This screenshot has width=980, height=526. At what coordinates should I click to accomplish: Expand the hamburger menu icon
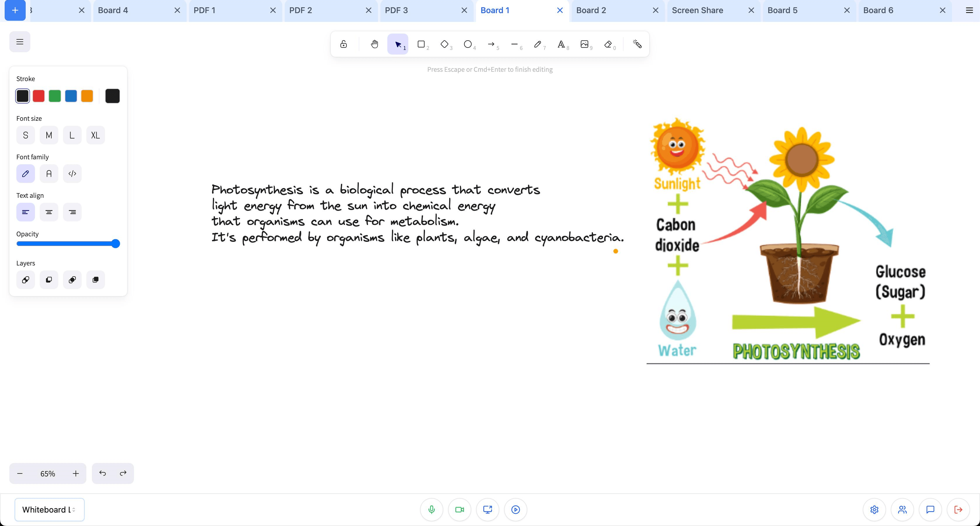pyautogui.click(x=20, y=41)
